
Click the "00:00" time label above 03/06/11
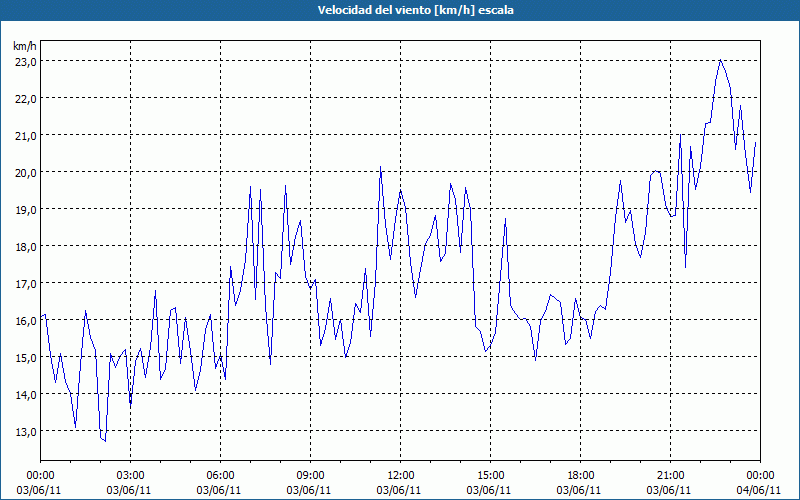(x=40, y=476)
